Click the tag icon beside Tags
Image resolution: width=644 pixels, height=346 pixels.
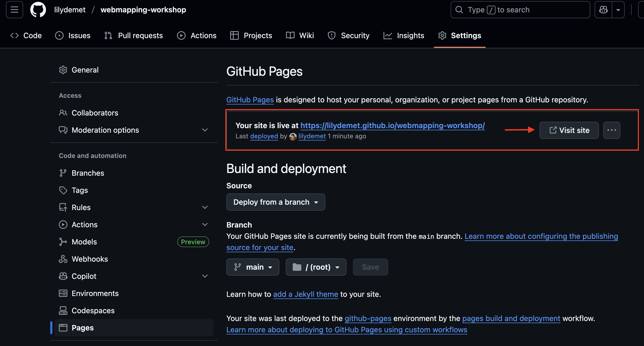63,190
